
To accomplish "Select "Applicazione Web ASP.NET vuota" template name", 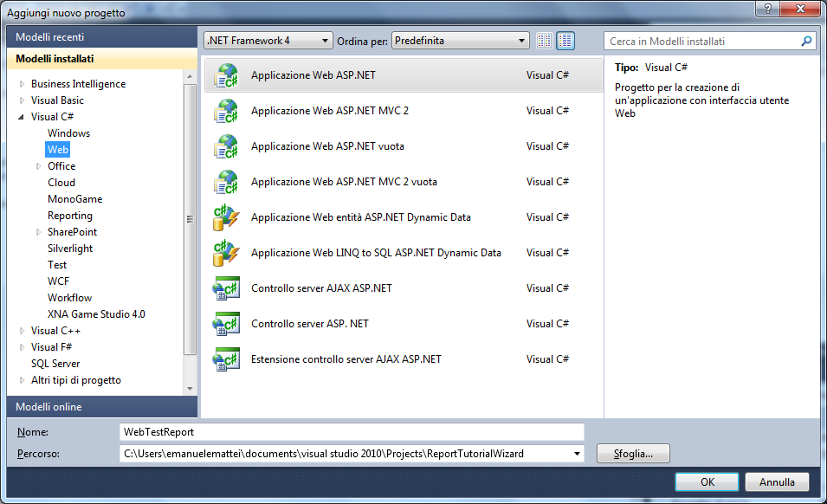I will (x=327, y=146).
